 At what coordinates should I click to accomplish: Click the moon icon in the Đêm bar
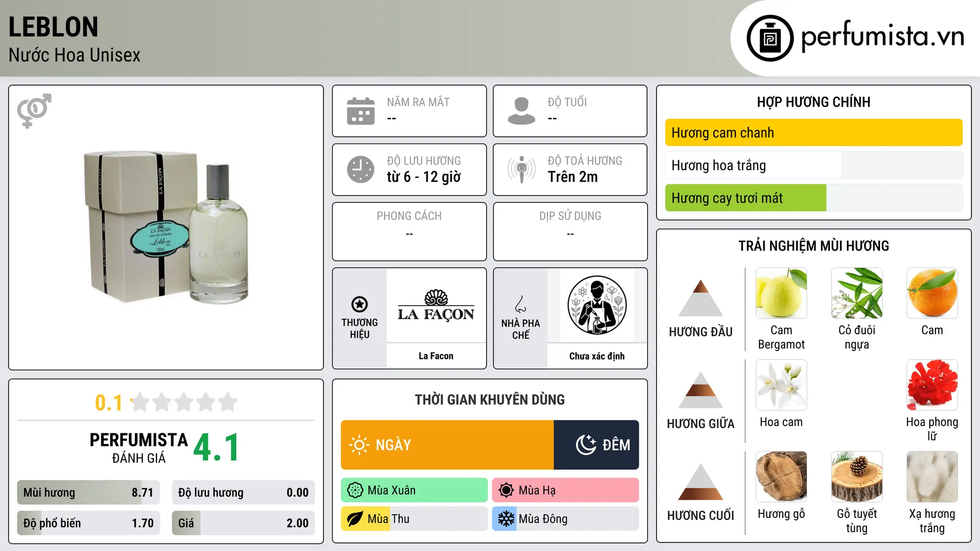pyautogui.click(x=586, y=445)
